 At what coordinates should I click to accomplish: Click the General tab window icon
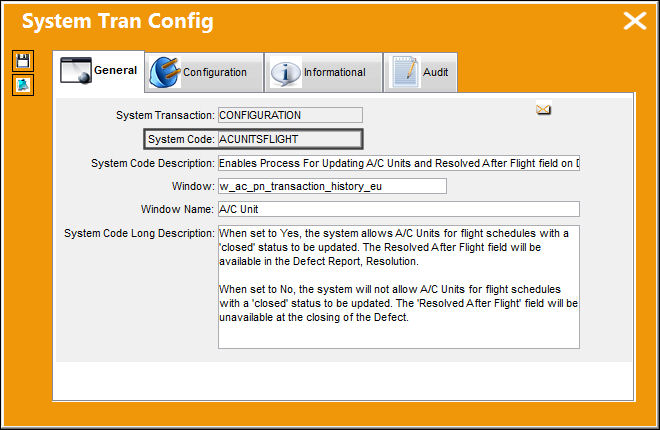coord(76,71)
